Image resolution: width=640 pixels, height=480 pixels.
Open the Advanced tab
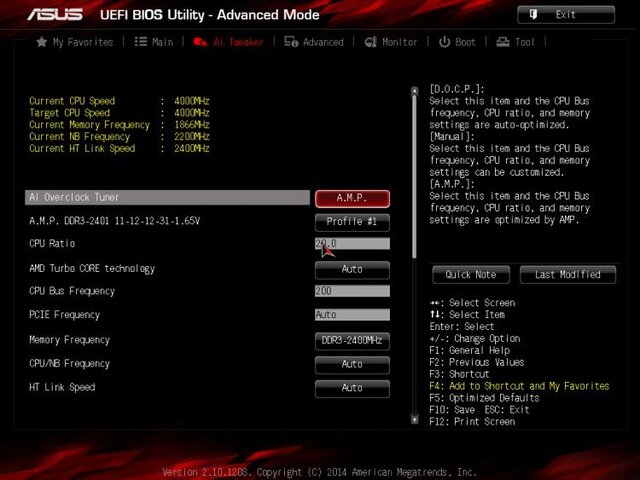pos(314,42)
